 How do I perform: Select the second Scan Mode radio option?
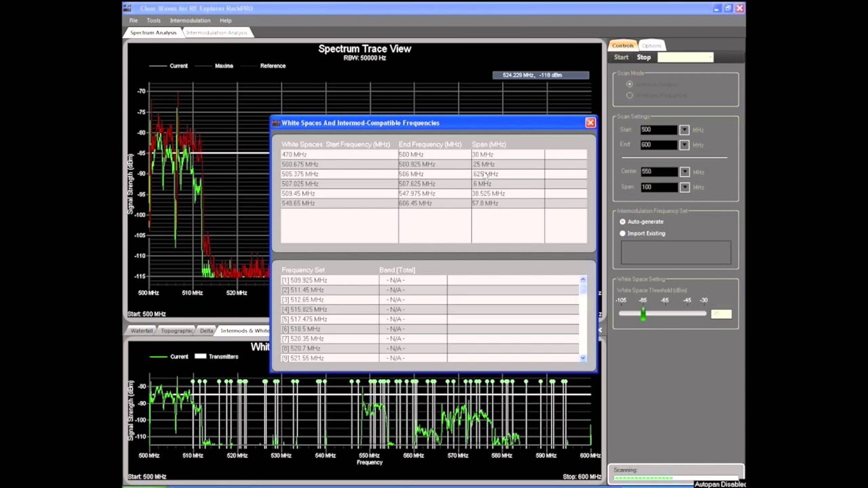coord(629,96)
